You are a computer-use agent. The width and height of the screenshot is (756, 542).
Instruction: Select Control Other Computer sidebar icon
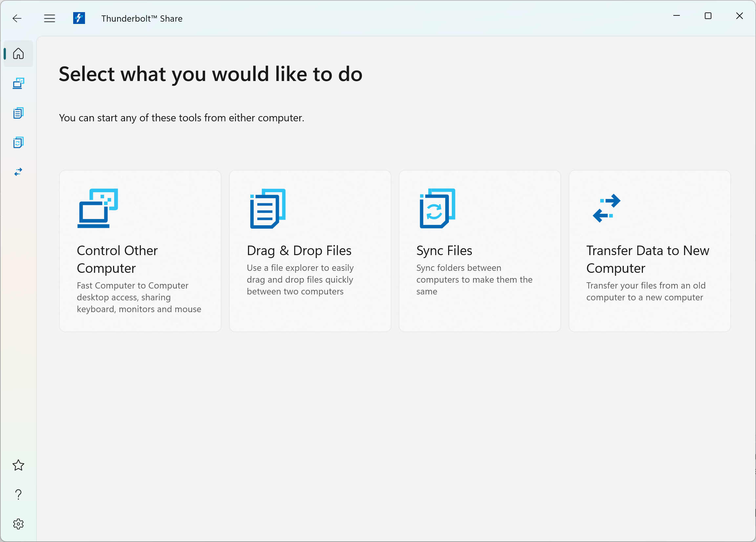click(18, 83)
